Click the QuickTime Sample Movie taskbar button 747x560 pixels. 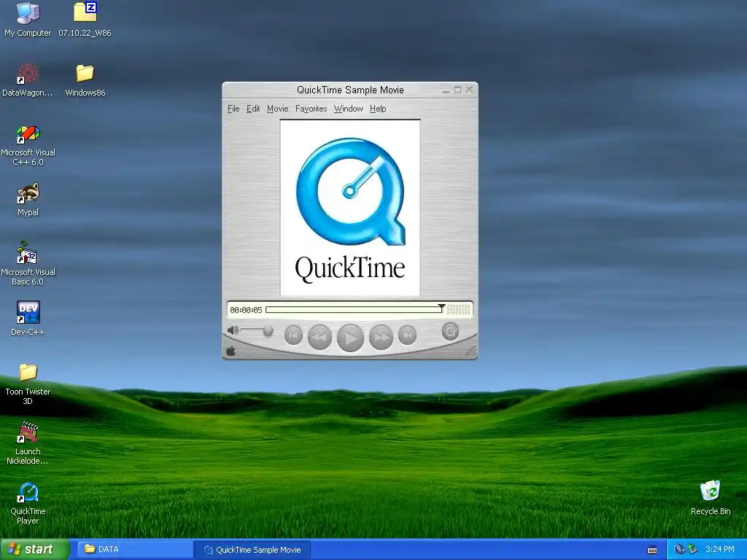click(x=252, y=550)
